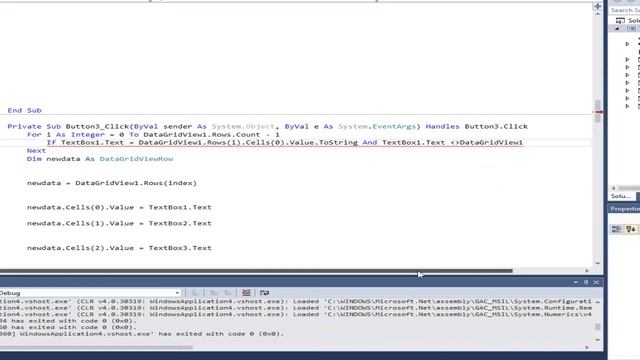The width and height of the screenshot is (640, 360).
Task: Click the red error marker on editor scrollbar
Action: tap(599, 111)
